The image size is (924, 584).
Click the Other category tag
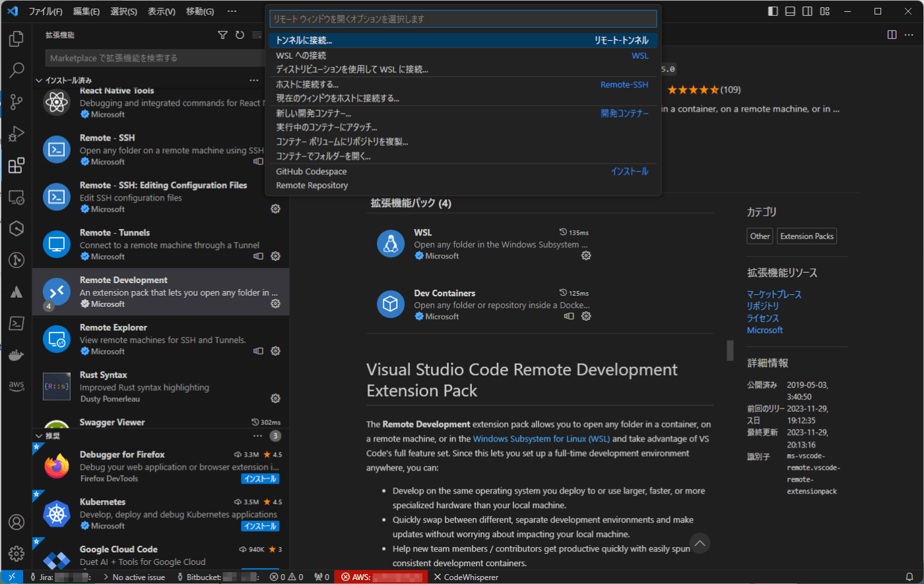[760, 236]
